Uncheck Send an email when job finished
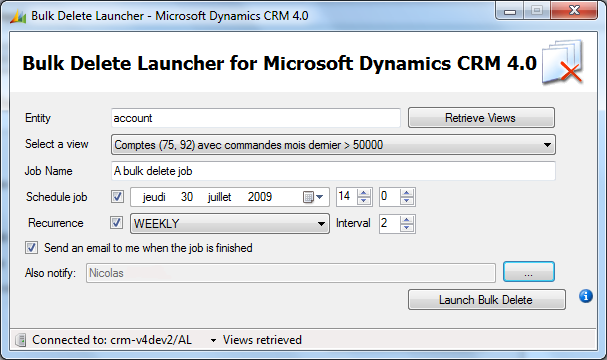 pyautogui.click(x=31, y=248)
